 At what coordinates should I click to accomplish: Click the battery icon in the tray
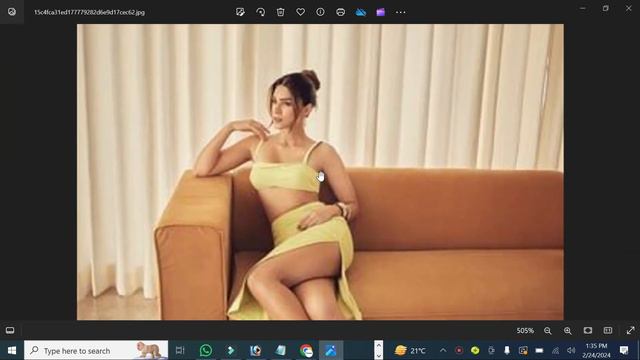pyautogui.click(x=539, y=350)
